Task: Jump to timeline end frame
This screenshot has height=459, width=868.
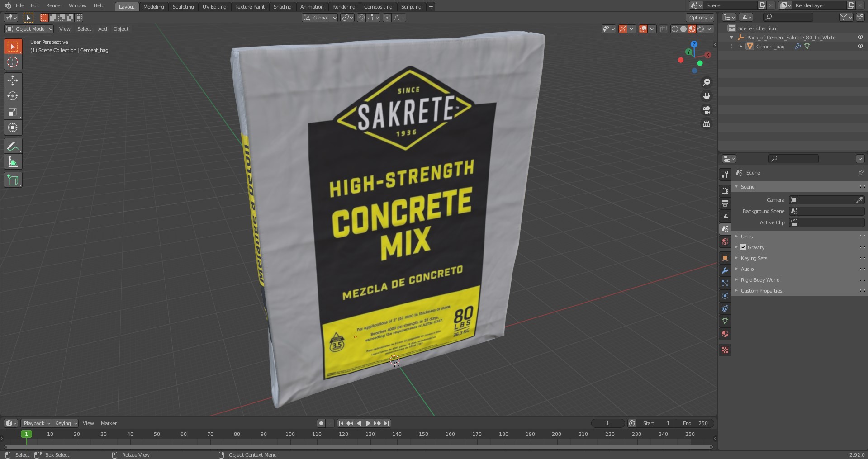Action: click(x=386, y=423)
